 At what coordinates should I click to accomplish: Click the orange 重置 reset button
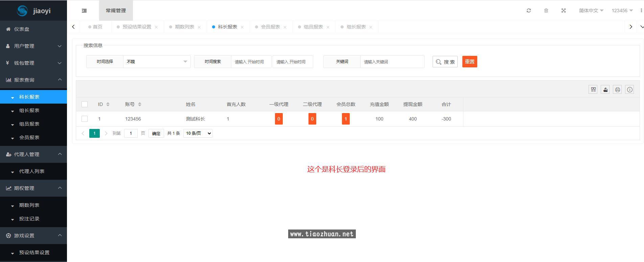pos(469,62)
